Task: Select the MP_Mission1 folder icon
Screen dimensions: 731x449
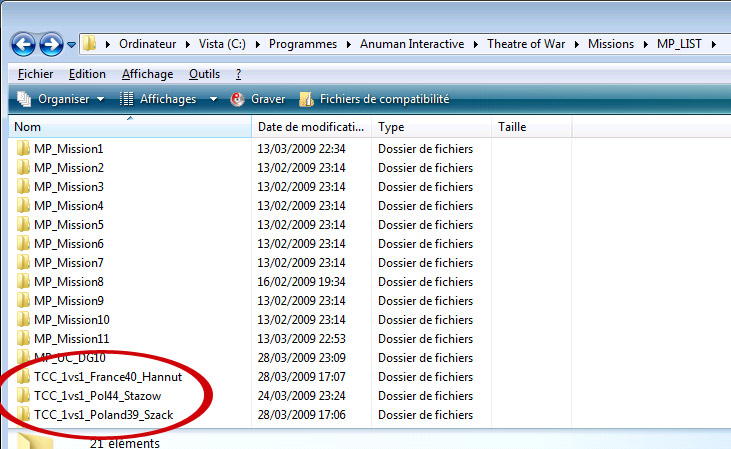Action: 24,149
